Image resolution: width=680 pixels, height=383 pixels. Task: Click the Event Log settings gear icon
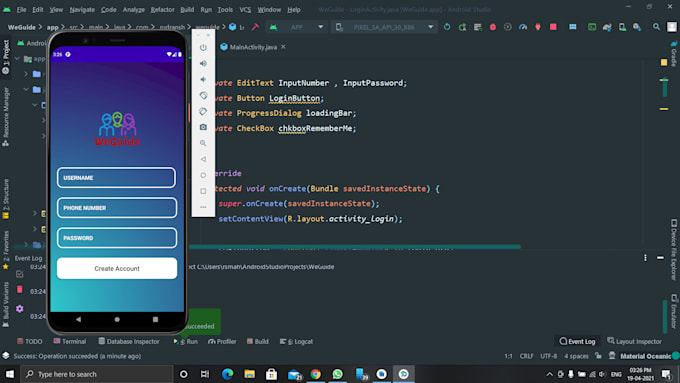click(x=20, y=309)
